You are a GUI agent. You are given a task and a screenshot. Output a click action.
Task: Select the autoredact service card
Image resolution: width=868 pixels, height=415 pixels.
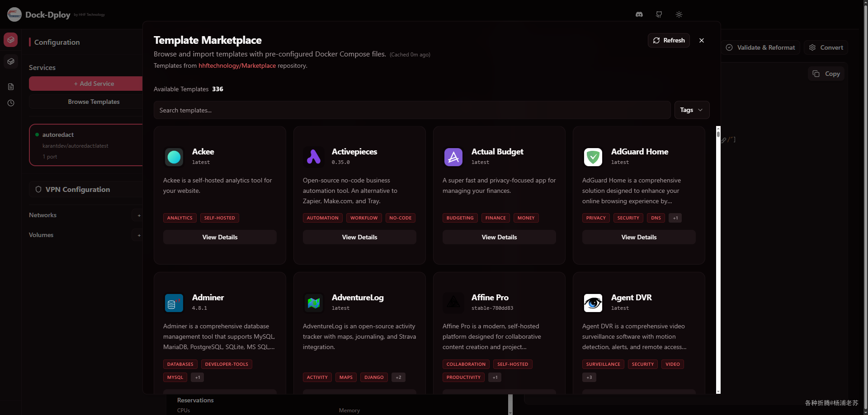(x=86, y=145)
